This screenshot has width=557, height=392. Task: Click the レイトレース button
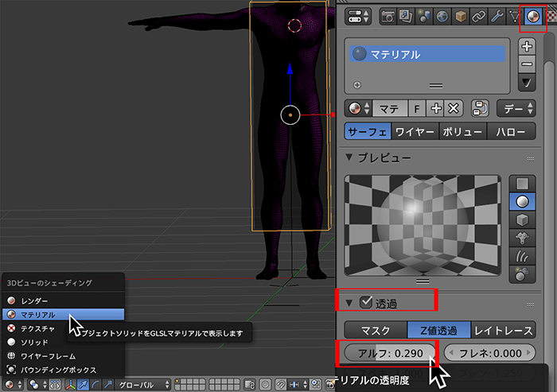click(x=503, y=329)
